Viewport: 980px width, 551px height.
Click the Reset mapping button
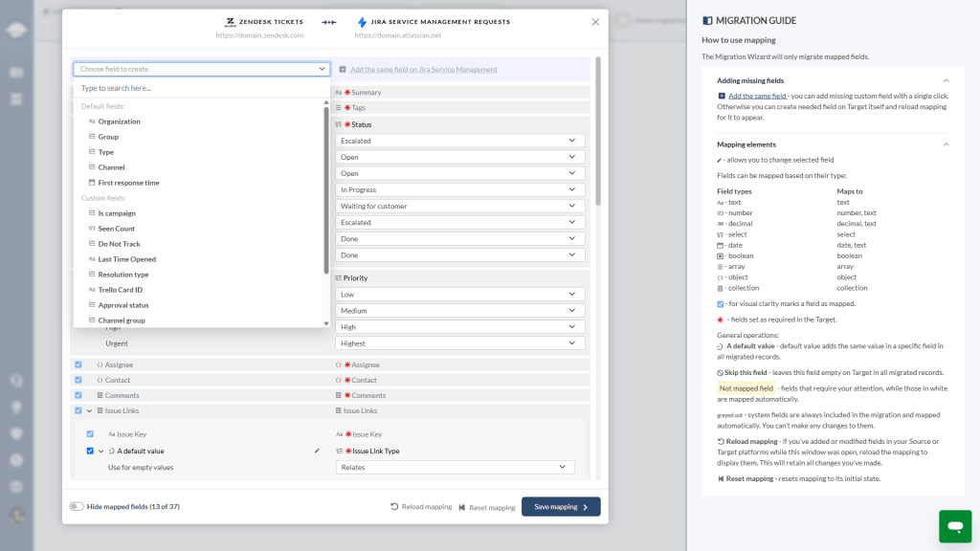click(x=487, y=507)
